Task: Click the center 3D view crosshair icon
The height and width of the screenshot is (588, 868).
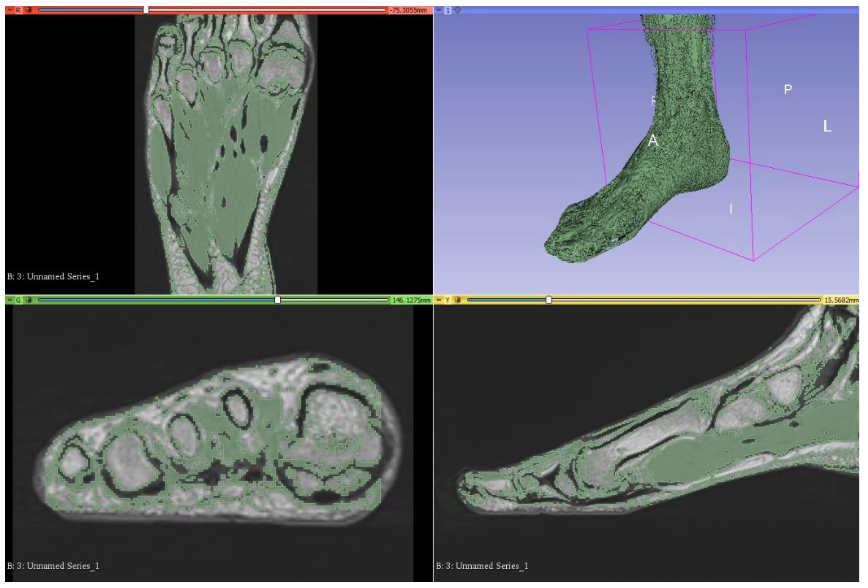Action: point(457,10)
